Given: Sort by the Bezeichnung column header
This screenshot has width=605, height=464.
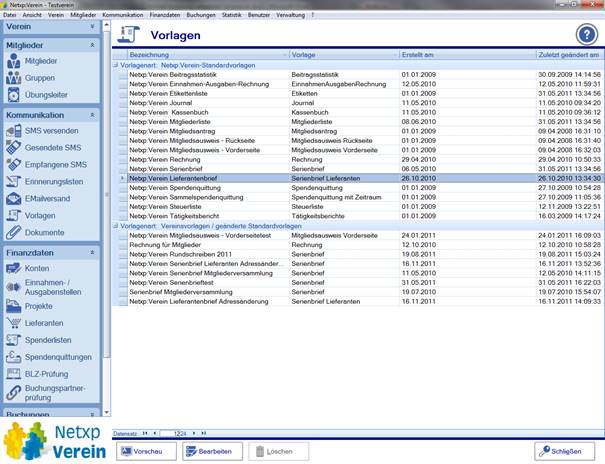Looking at the screenshot, I should tap(208, 55).
